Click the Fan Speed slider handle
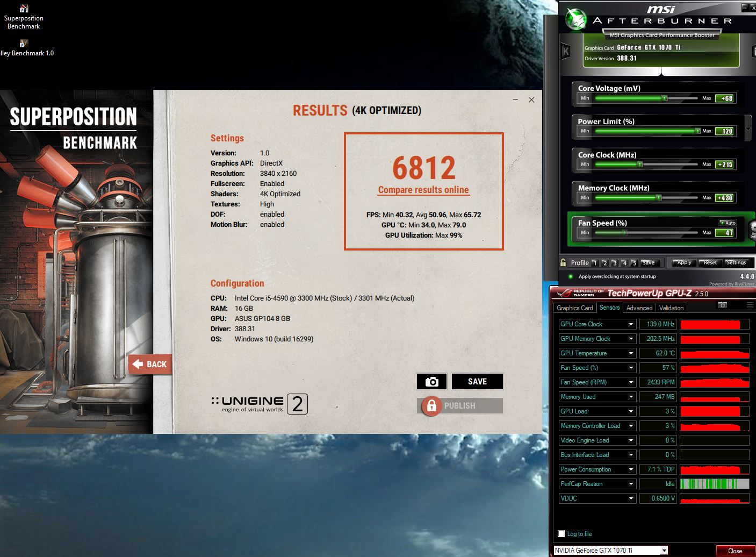The width and height of the screenshot is (756, 557). click(x=624, y=232)
